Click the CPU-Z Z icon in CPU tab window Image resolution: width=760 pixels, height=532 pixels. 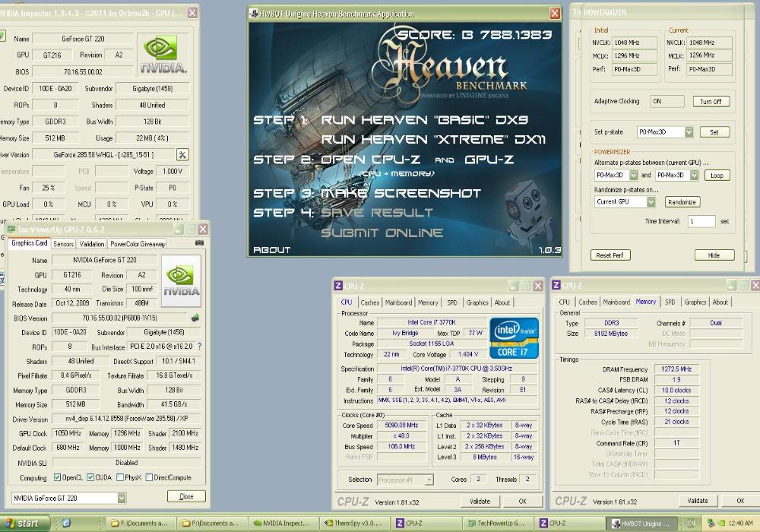[x=338, y=286]
